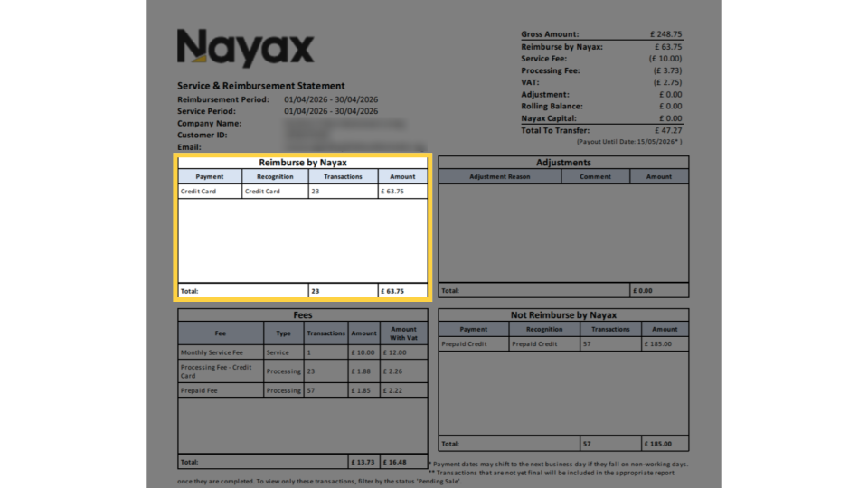Image resolution: width=868 pixels, height=488 pixels.
Task: Click the 'Comment' column header
Action: click(596, 176)
